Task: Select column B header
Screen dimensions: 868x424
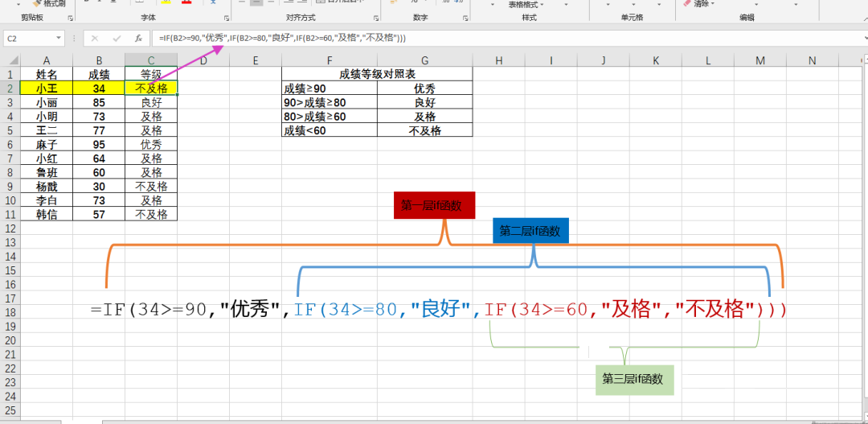Action: tap(99, 60)
